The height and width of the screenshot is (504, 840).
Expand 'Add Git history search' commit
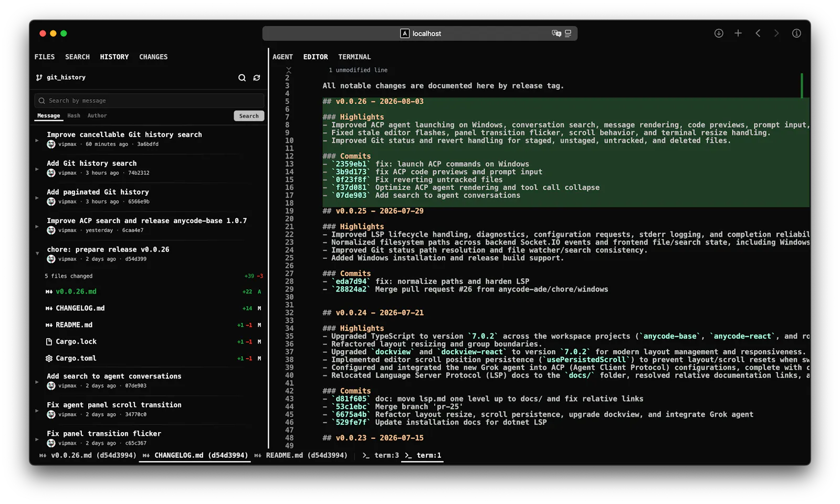click(x=37, y=169)
